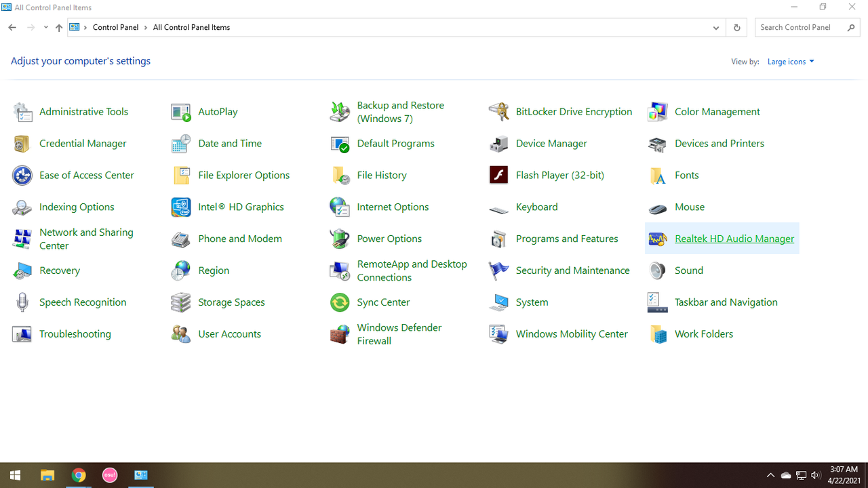
Task: Open Taskbar and Navigation link
Action: 726,302
